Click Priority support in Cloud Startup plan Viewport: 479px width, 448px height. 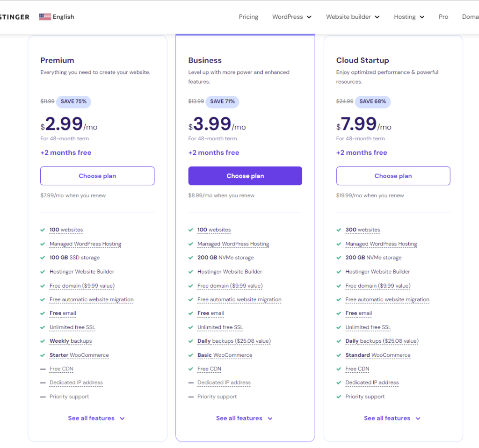365,397
